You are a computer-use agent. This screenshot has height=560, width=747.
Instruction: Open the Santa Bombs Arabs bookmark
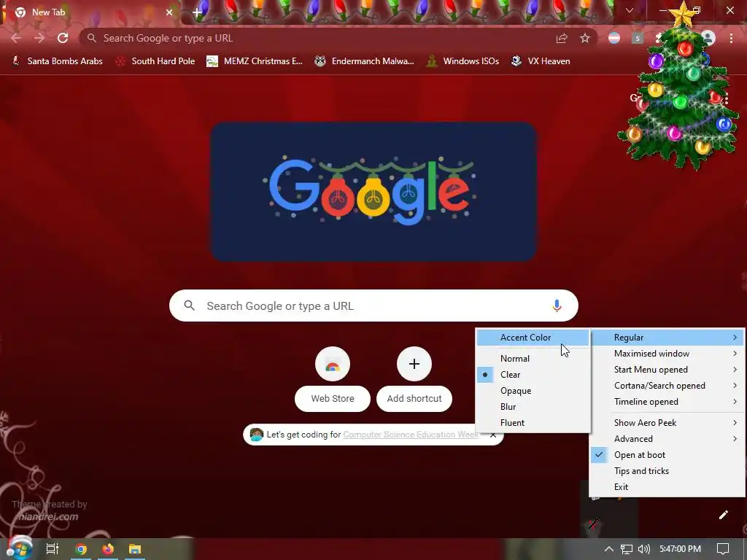57,61
